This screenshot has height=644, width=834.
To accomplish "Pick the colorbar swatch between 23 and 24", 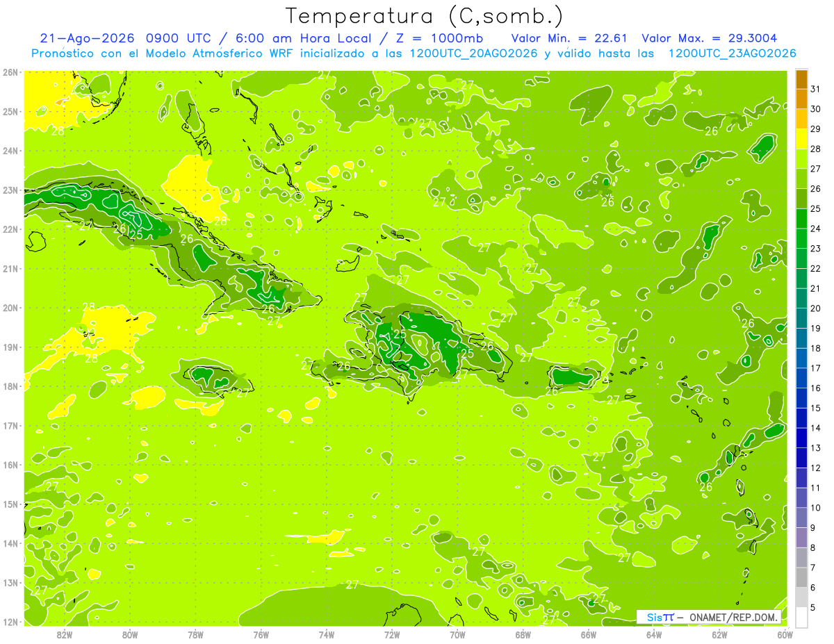I will [x=801, y=239].
